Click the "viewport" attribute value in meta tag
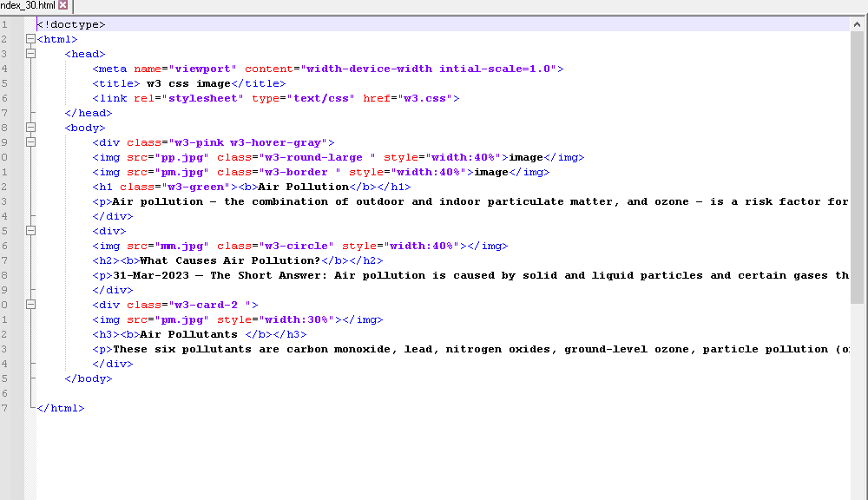Viewport: 868px width, 500px height. coord(201,69)
